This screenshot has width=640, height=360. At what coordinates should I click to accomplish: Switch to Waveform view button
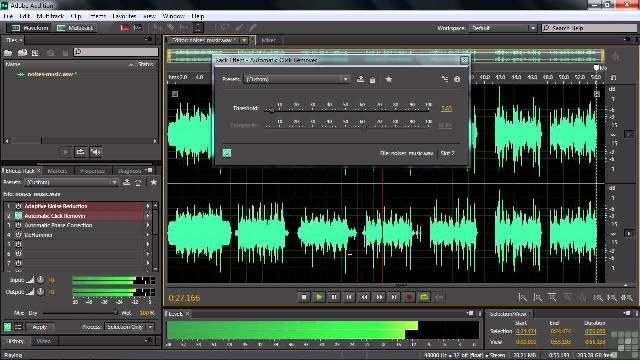point(30,28)
